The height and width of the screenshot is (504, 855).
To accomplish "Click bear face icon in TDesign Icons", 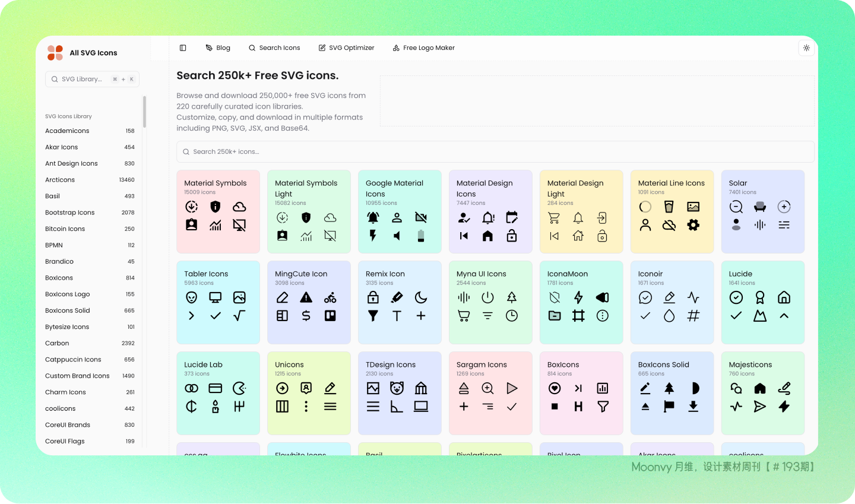I will 397,388.
